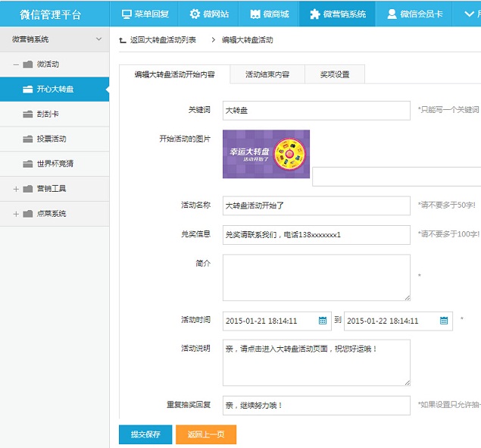Image resolution: width=481 pixels, height=448 pixels.
Task: Focus the 关键词 input field
Action: point(317,110)
